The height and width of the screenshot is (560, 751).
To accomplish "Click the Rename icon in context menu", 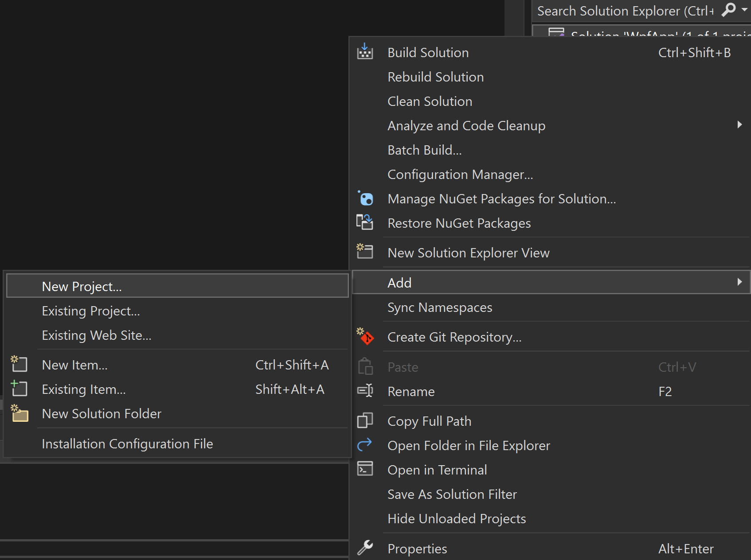I will (x=365, y=391).
